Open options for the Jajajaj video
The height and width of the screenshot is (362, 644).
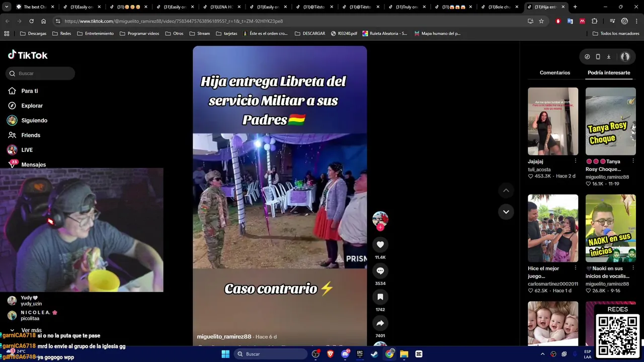[x=576, y=161]
